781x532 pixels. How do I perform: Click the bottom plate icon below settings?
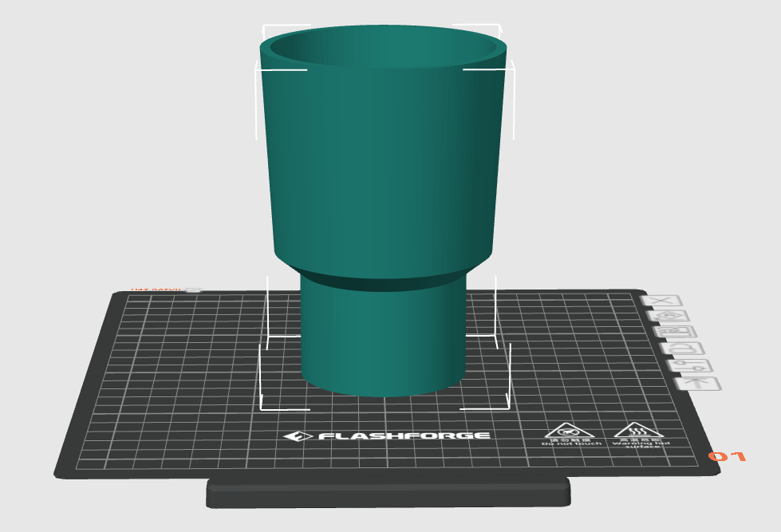pos(699,384)
